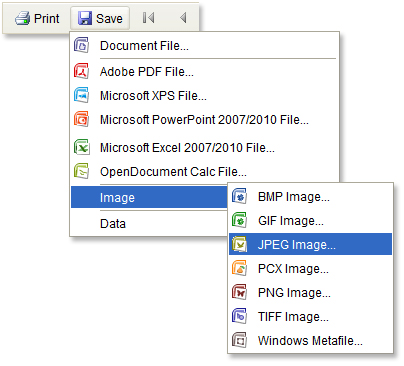The width and height of the screenshot is (404, 366).
Task: Select the highlighted JPEG Image... entry
Action: point(311,244)
